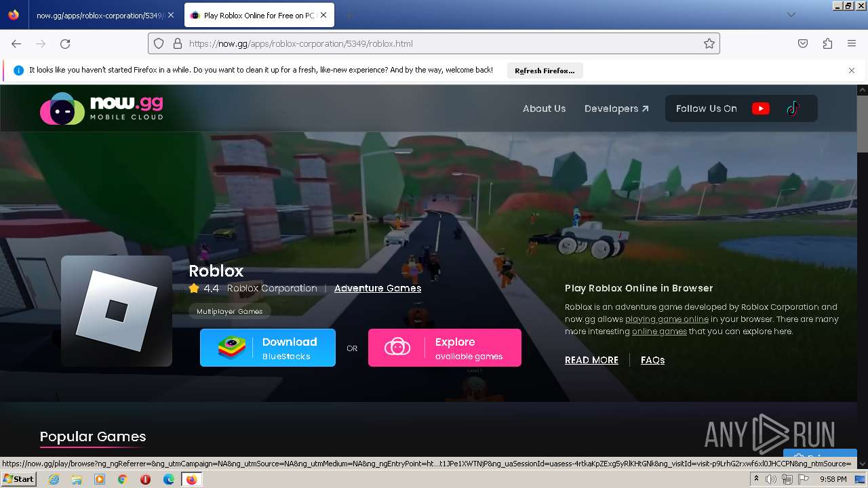Screen dimensions: 868x488
Task: Click the shield tracking protection icon
Action: (159, 43)
